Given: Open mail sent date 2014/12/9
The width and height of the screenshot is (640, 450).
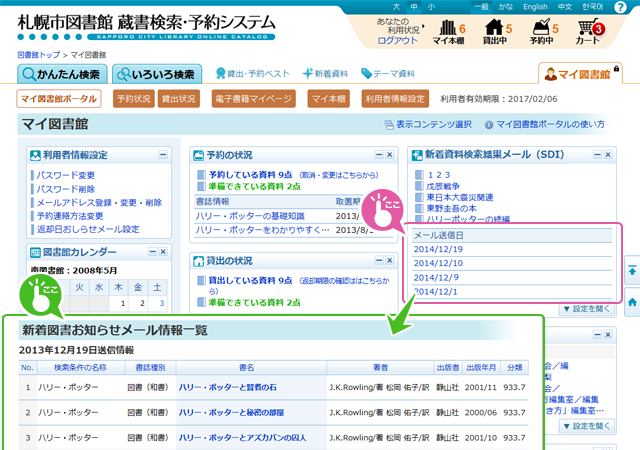Looking at the screenshot, I should (436, 278).
